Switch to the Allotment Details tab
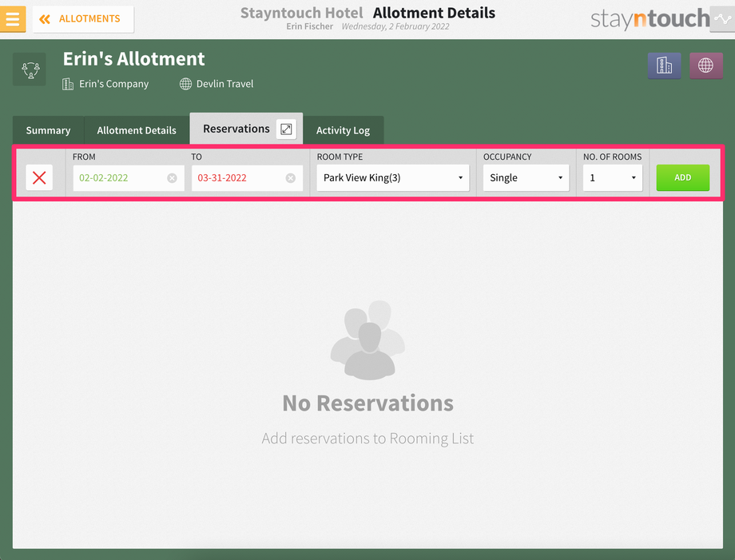Image resolution: width=735 pixels, height=560 pixels. (137, 130)
